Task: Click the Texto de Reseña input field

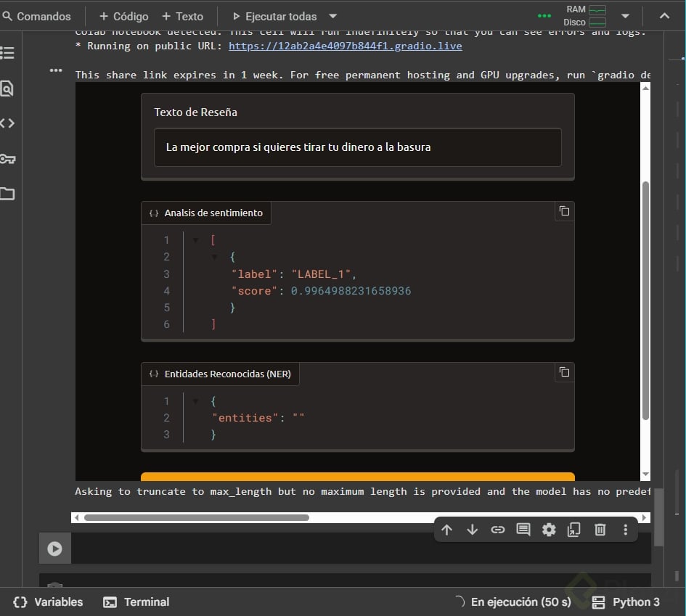Action: click(357, 147)
